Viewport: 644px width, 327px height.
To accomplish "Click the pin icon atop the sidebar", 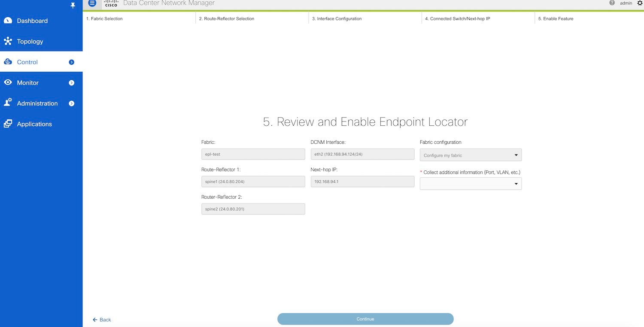I will tap(73, 5).
